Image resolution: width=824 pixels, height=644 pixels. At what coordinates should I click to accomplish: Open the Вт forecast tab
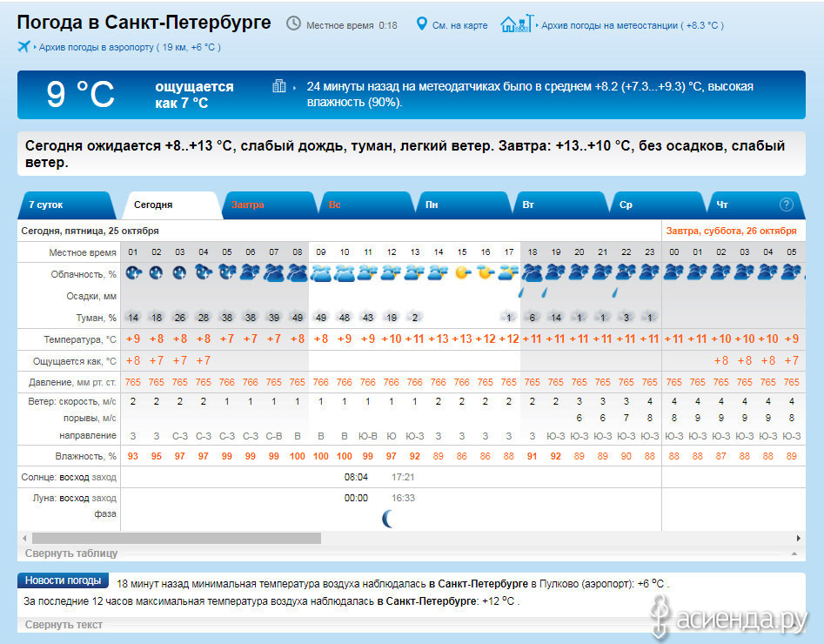click(x=560, y=205)
